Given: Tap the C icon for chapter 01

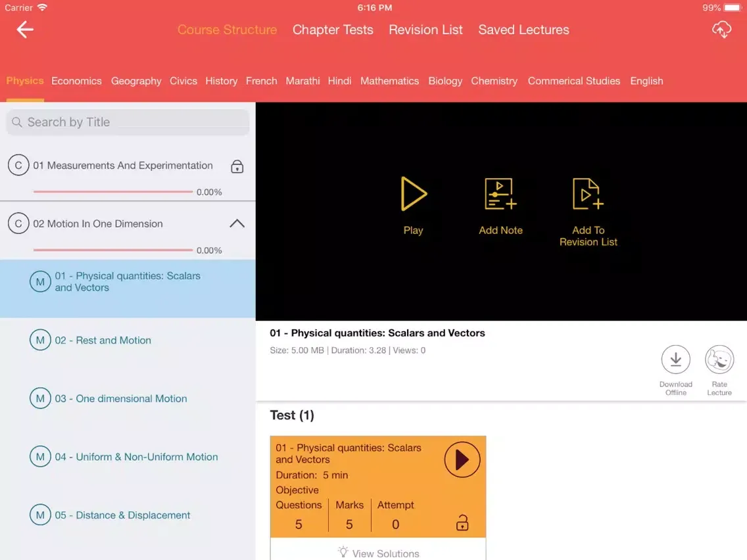Looking at the screenshot, I should 18,165.
